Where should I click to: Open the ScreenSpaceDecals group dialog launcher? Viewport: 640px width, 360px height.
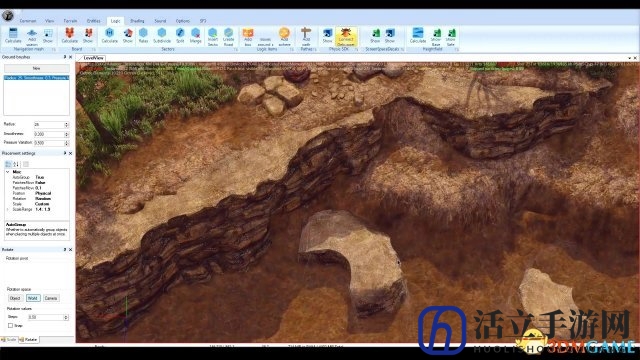pyautogui.click(x=402, y=49)
